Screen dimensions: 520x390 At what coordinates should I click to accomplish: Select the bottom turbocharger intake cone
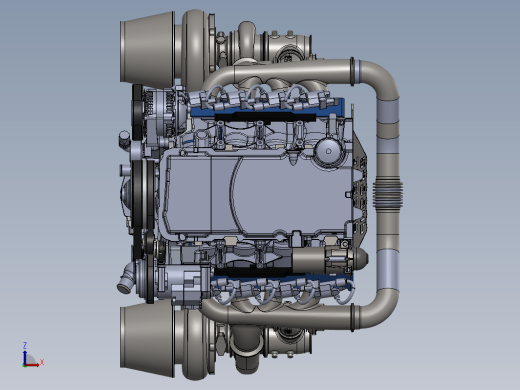[x=148, y=340]
